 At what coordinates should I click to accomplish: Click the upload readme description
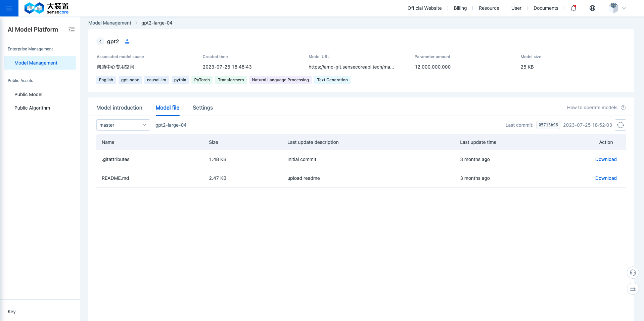(304, 178)
